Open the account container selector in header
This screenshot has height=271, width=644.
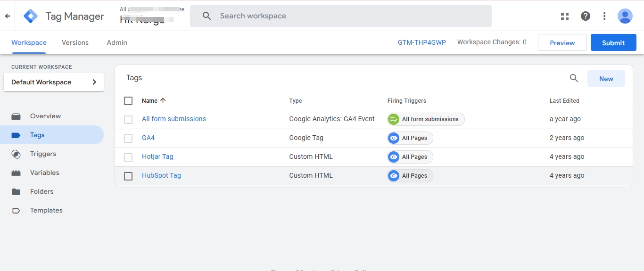pyautogui.click(x=152, y=16)
